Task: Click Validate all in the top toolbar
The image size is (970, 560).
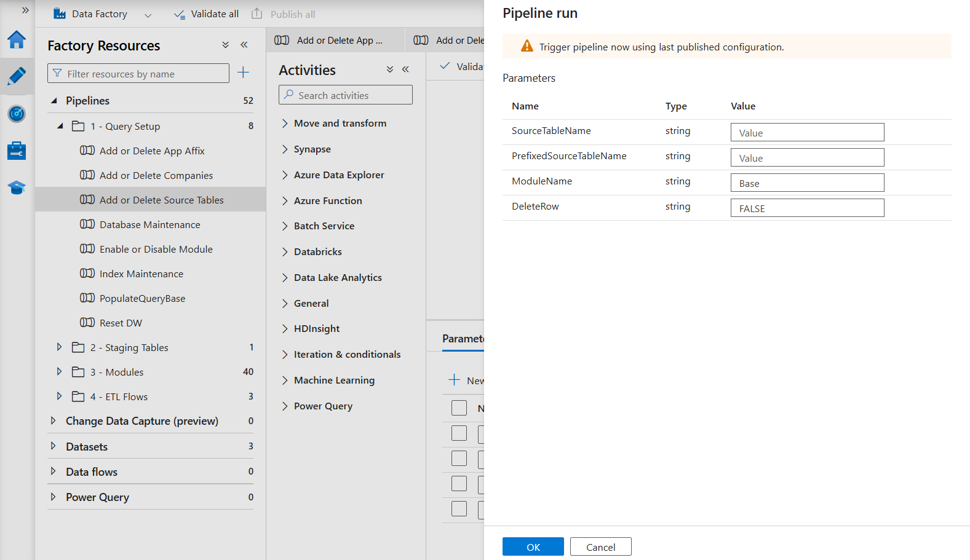Action: click(206, 14)
